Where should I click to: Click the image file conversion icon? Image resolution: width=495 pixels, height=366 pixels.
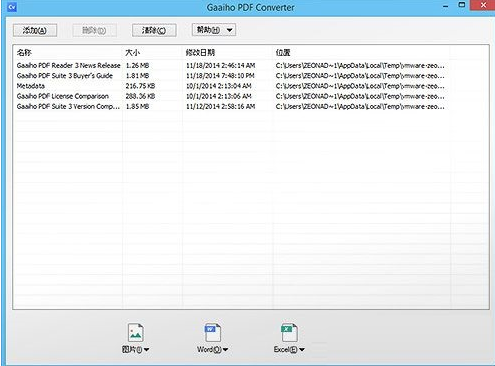click(x=136, y=332)
